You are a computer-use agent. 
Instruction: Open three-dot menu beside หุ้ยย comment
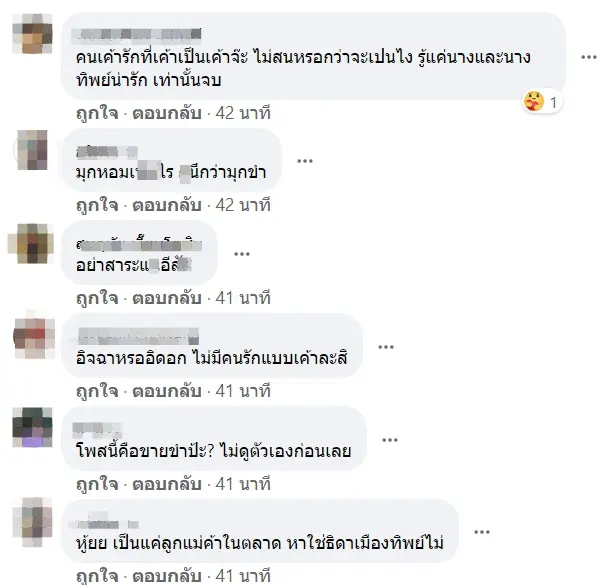481,532
